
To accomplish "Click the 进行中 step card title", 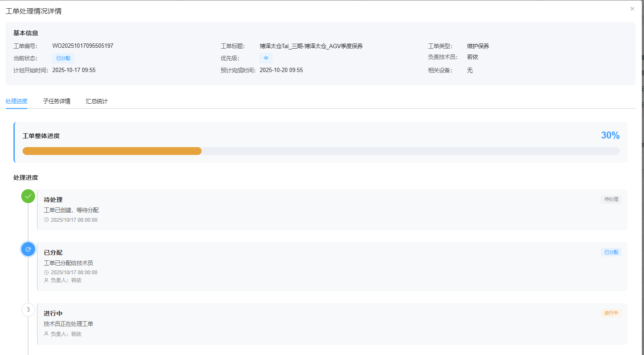I will point(53,313).
